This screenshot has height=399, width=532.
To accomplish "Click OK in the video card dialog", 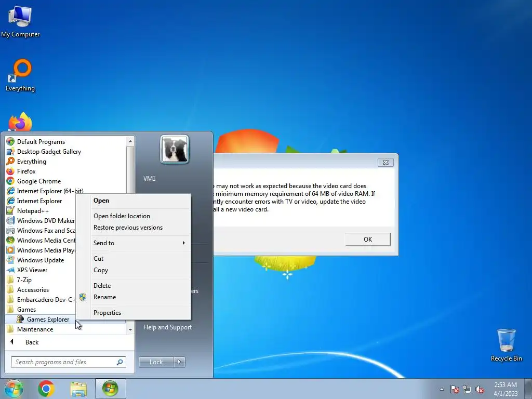I will (367, 239).
